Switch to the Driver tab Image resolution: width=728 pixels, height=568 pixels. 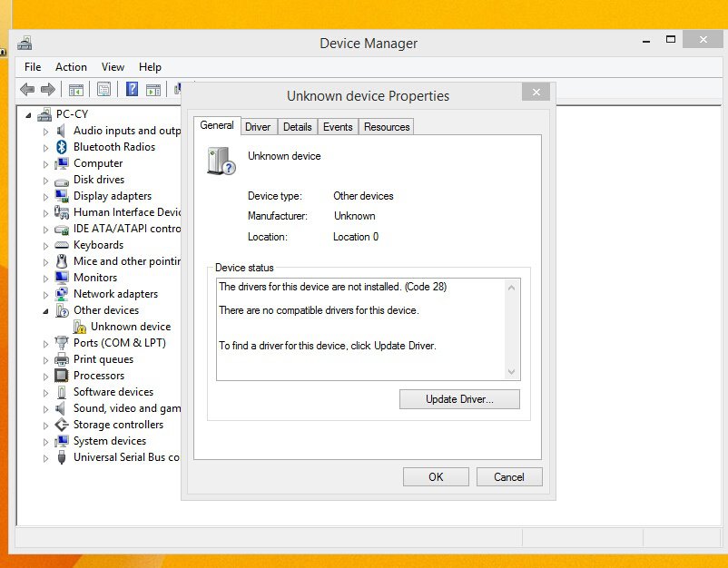(258, 127)
